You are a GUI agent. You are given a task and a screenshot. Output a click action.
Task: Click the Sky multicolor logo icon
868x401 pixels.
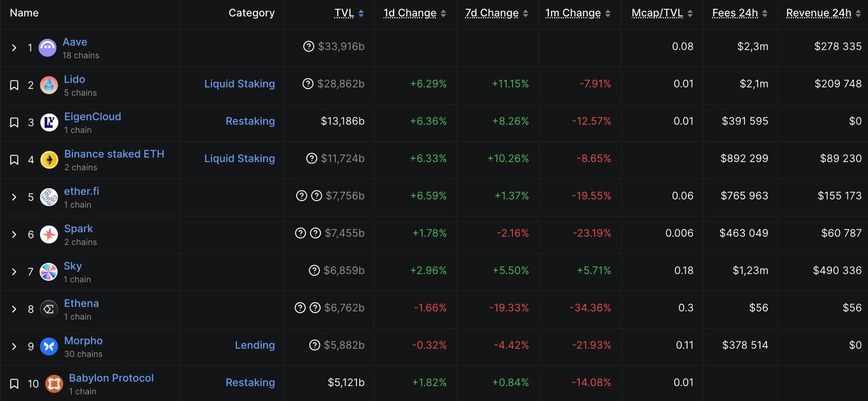(x=49, y=271)
